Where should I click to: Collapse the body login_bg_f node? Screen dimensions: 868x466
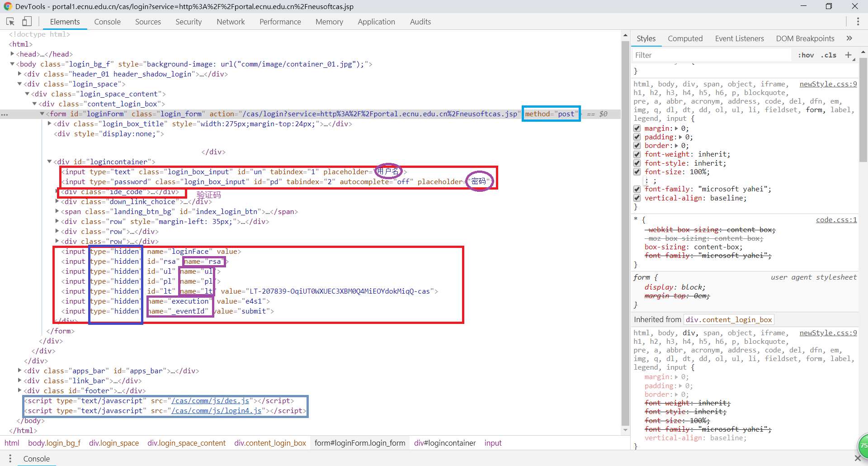click(12, 64)
